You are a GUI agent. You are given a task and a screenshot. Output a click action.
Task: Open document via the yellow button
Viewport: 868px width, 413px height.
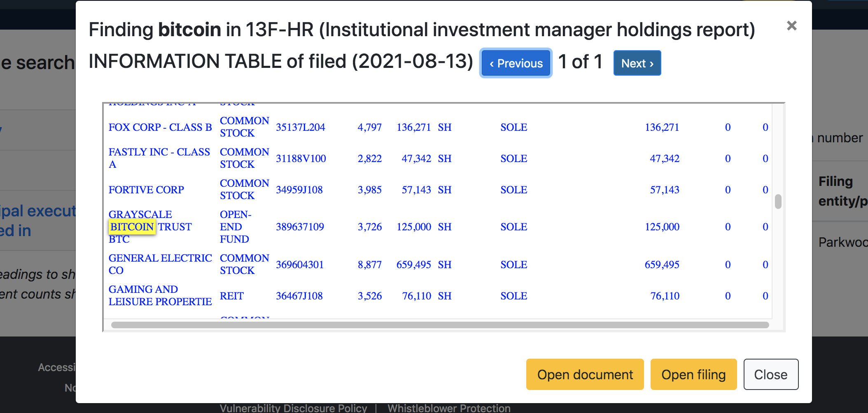[x=585, y=374]
